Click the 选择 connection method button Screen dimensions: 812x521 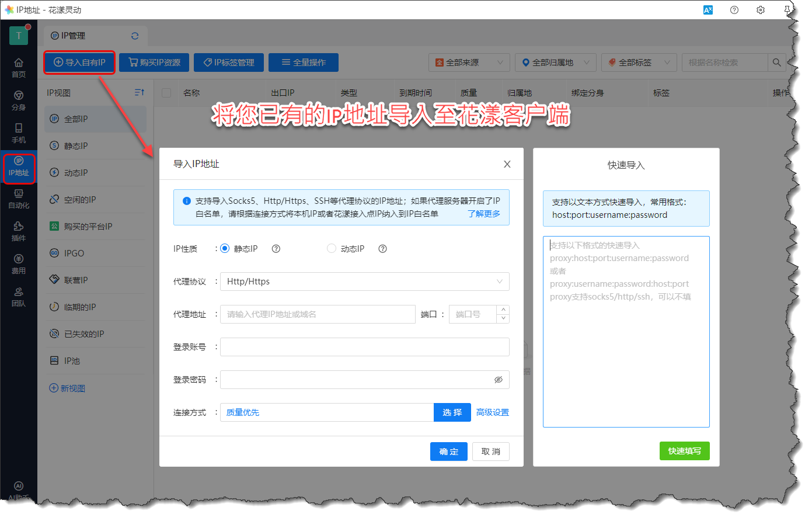452,412
